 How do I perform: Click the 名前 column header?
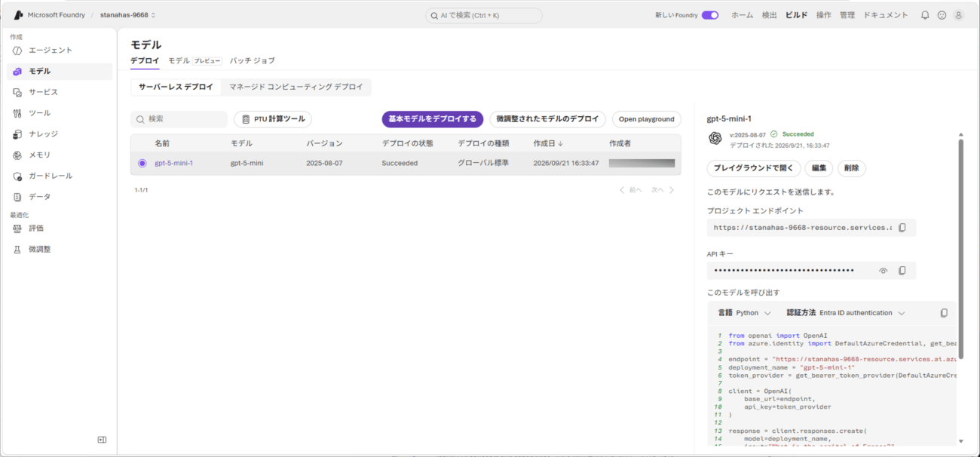162,143
